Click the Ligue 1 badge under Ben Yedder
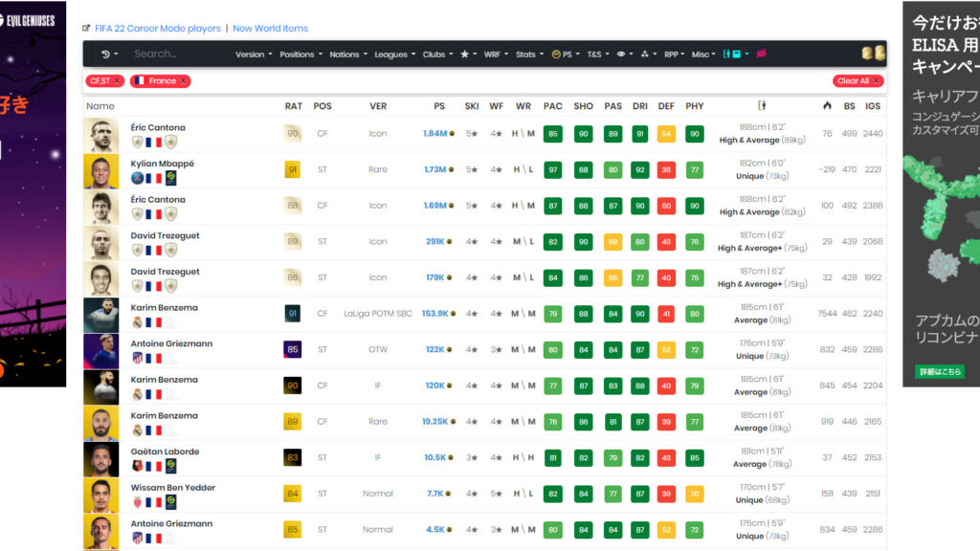980x551 pixels. pyautogui.click(x=170, y=502)
